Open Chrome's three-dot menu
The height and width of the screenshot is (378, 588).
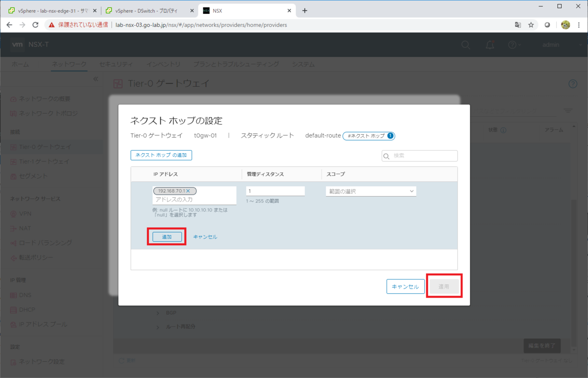[579, 25]
